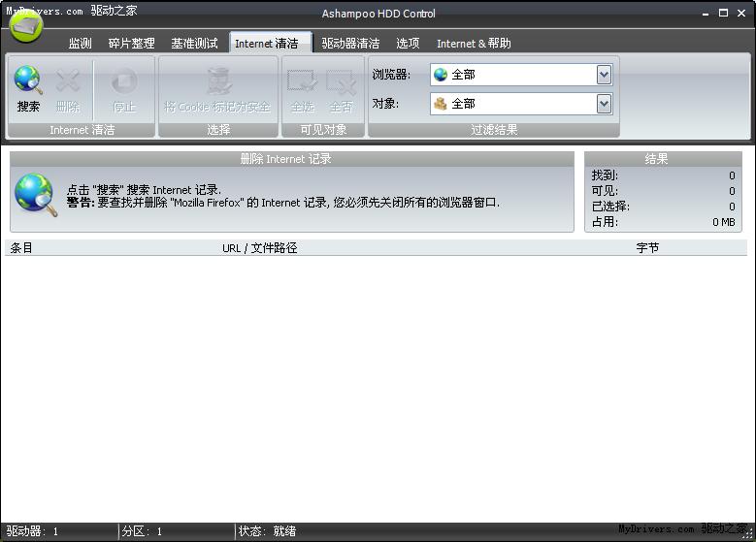This screenshot has width=756, height=542.
Task: Click the 删除 delete X icon
Action: point(68,80)
